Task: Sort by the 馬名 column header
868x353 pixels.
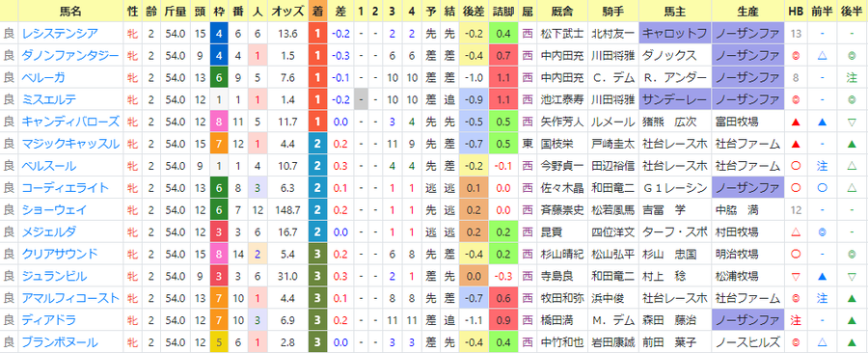Action: pos(69,11)
